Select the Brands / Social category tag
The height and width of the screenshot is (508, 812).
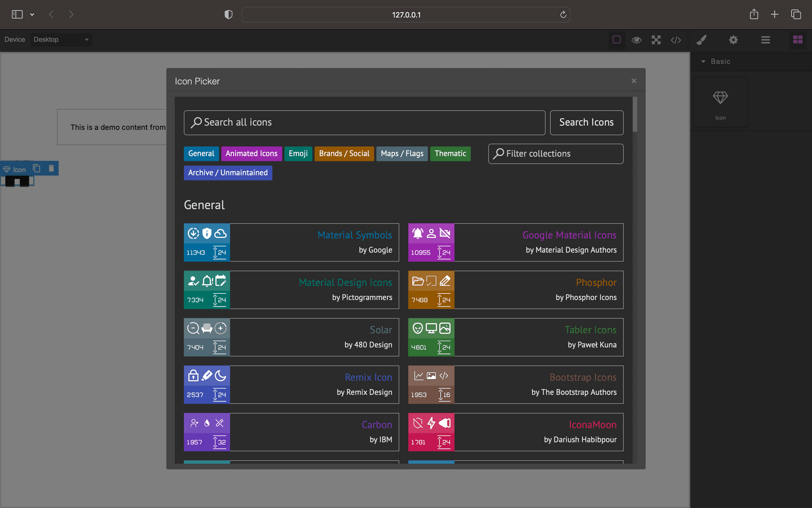344,154
